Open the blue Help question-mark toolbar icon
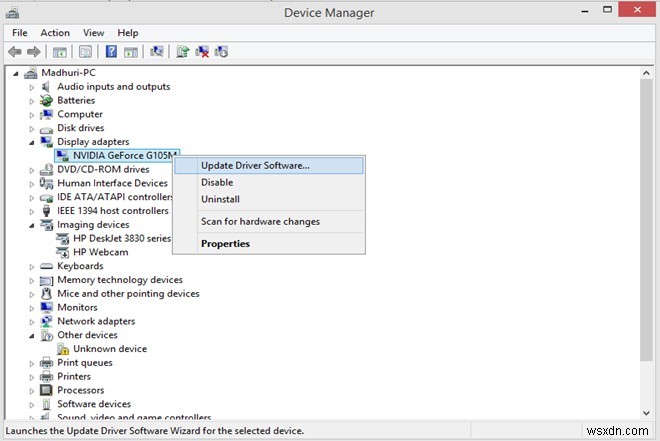Image resolution: width=660 pixels, height=441 pixels. point(112,51)
